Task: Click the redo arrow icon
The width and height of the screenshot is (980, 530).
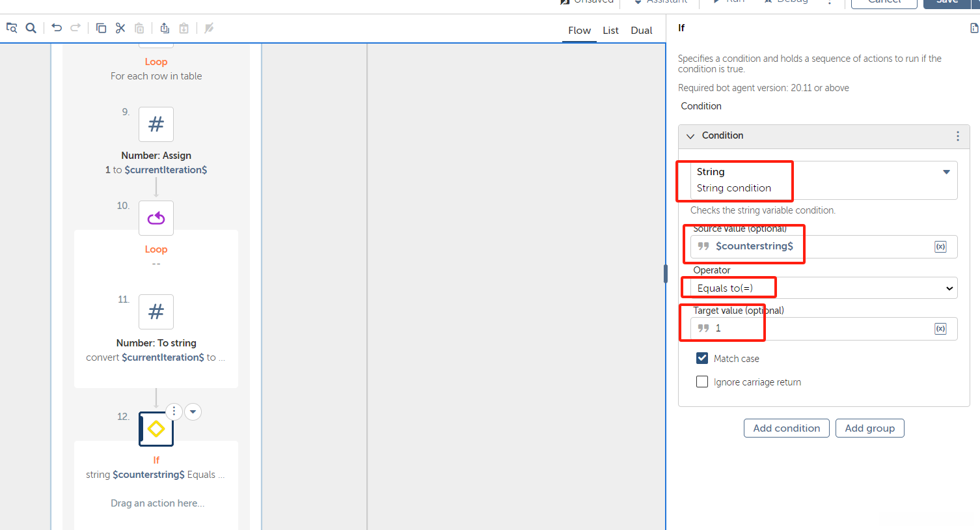Action: point(75,28)
